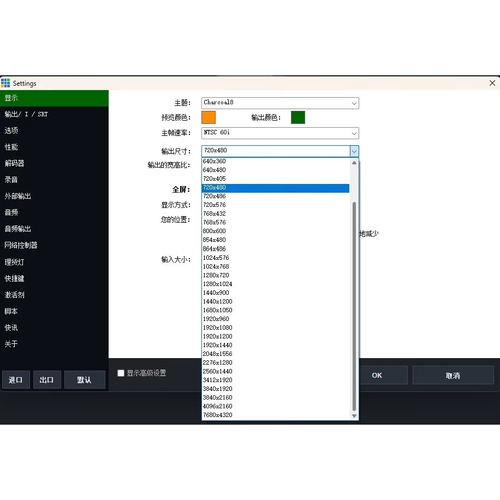The width and height of the screenshot is (500, 500).
Task: Open the 性能 settings page
Action: point(54,147)
